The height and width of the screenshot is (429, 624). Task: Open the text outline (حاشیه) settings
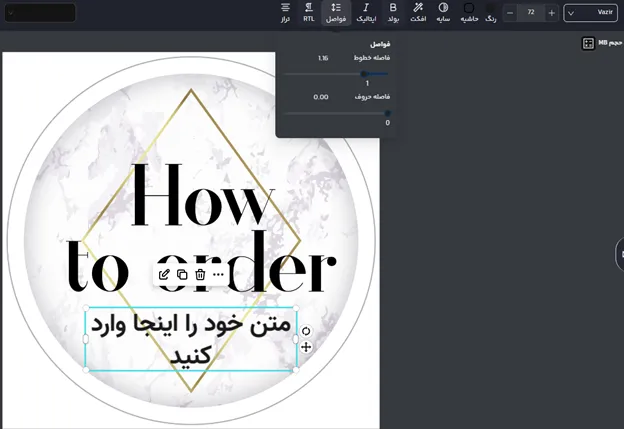469,12
